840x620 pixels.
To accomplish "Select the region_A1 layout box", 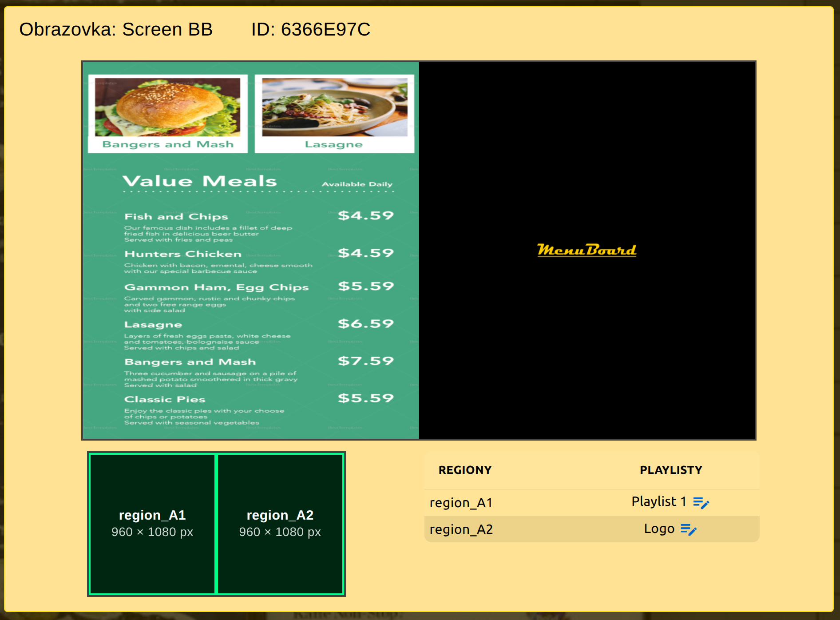I will (x=152, y=524).
